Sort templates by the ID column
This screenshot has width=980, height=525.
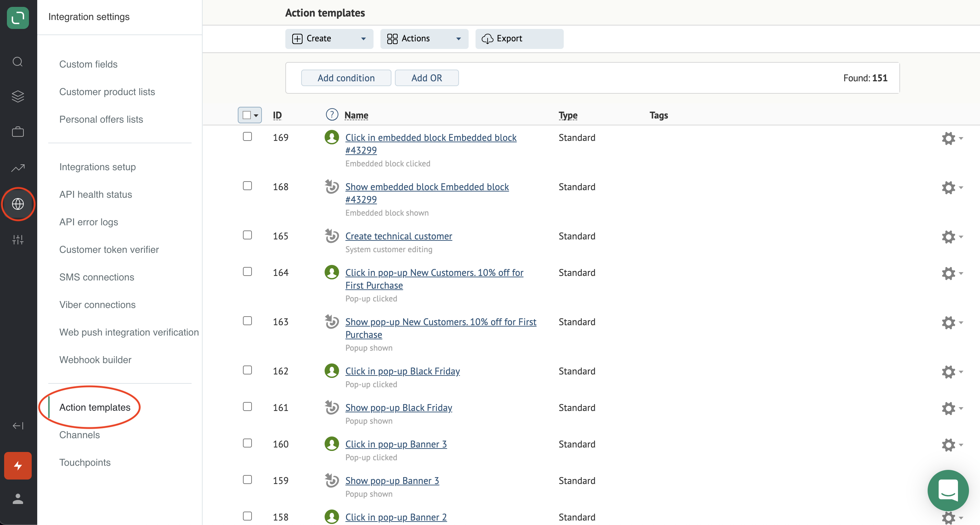[x=277, y=115]
